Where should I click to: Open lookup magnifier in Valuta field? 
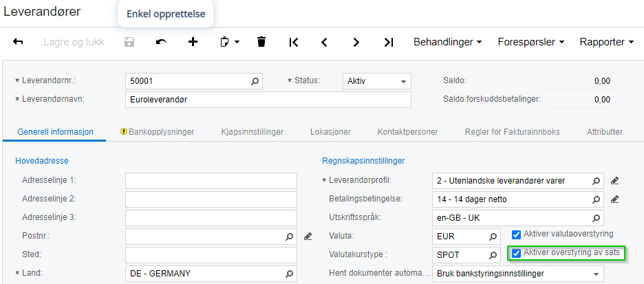pyautogui.click(x=493, y=237)
